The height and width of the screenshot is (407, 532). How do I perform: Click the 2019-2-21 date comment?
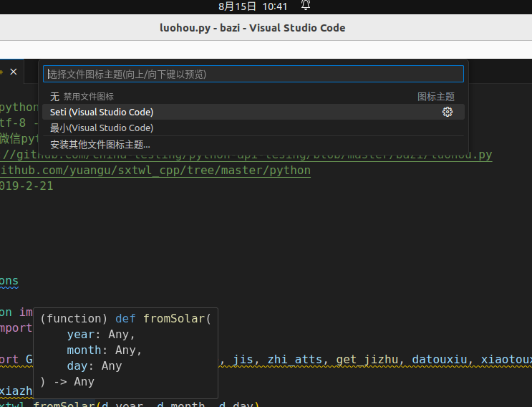tap(26, 186)
